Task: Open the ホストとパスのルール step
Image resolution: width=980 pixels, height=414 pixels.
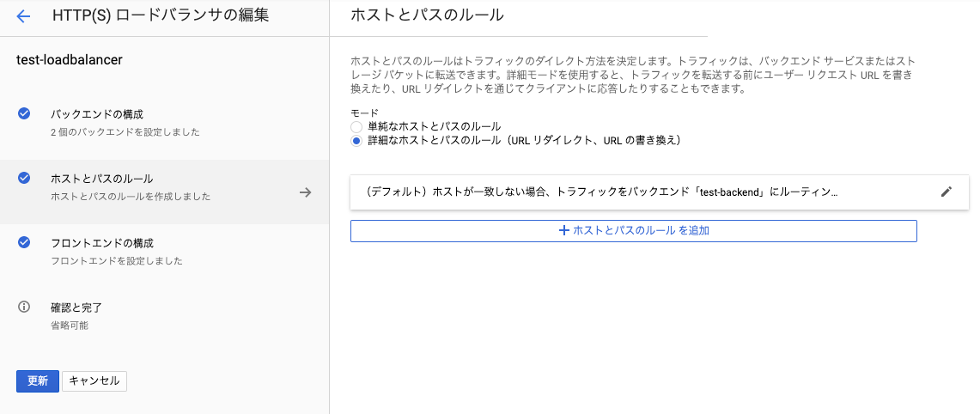Action: [164, 192]
